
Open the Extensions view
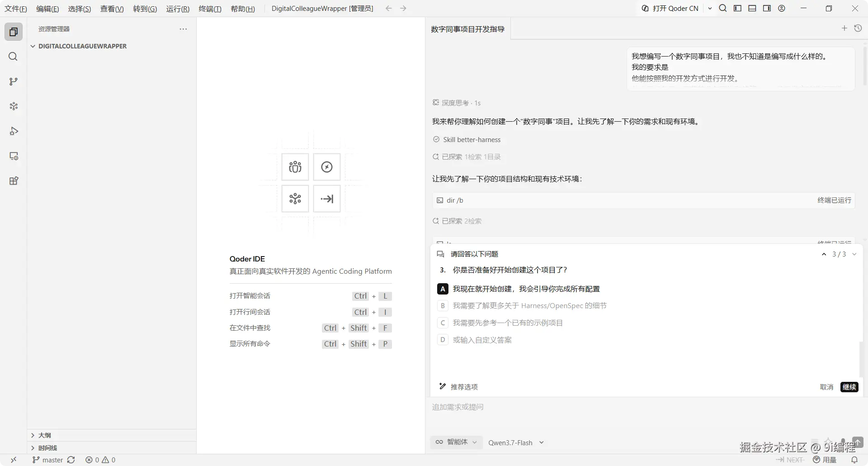click(x=14, y=181)
